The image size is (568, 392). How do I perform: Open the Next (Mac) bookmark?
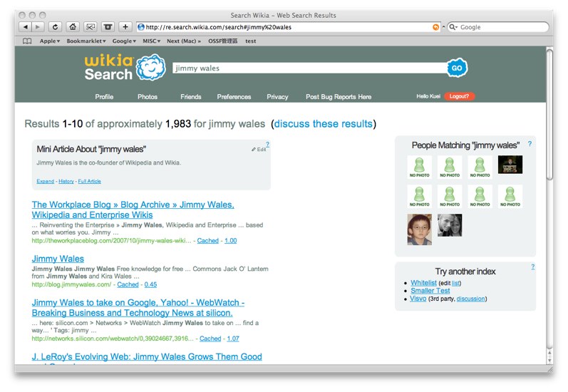184,41
